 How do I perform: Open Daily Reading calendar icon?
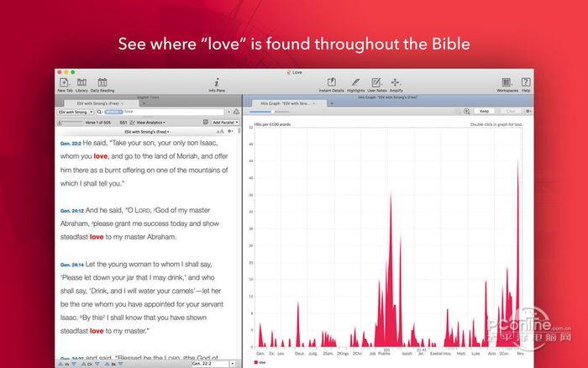102,82
